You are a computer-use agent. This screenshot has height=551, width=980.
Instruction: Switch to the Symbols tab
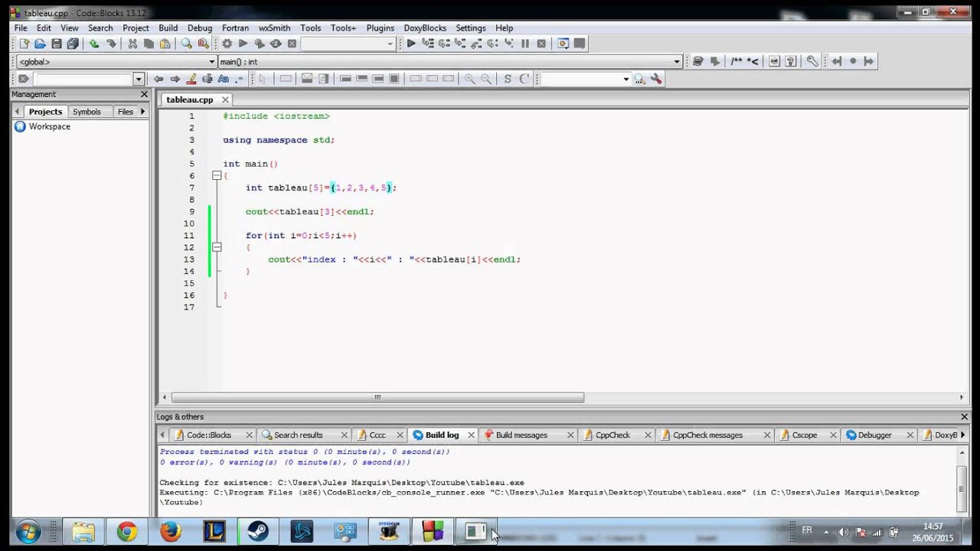pyautogui.click(x=87, y=112)
